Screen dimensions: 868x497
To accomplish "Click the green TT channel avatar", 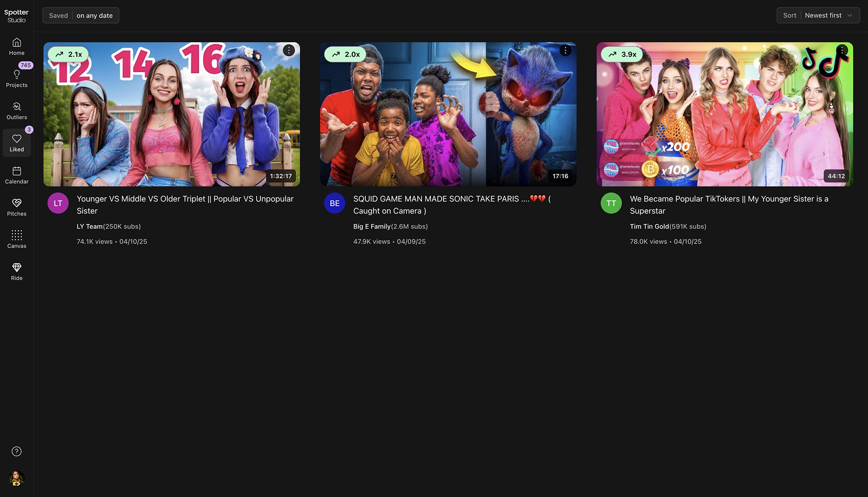I will click(611, 203).
